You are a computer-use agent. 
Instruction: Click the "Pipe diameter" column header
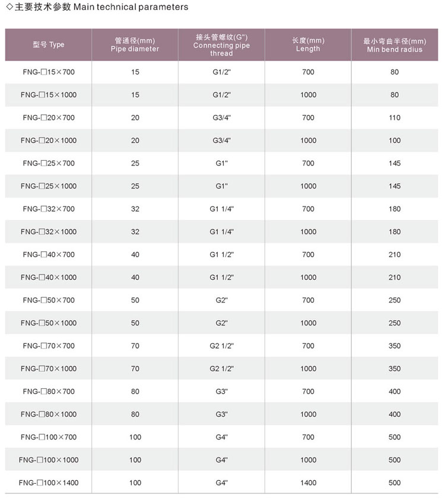tap(135, 45)
